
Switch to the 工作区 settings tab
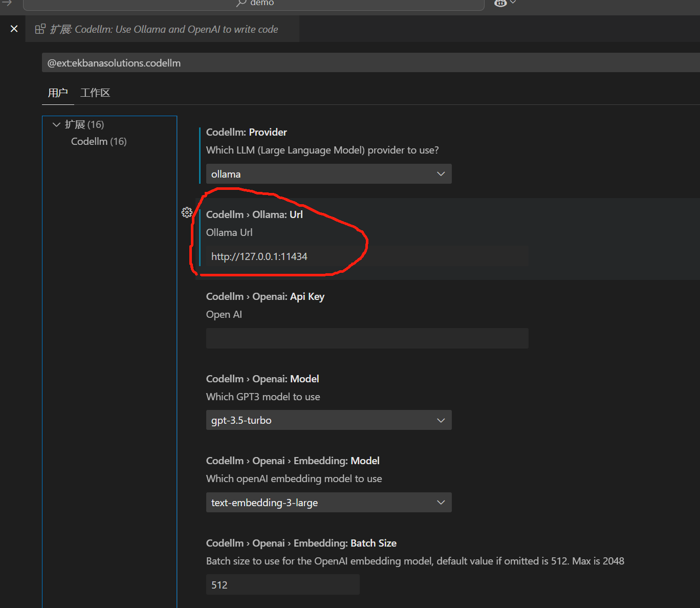pyautogui.click(x=95, y=93)
